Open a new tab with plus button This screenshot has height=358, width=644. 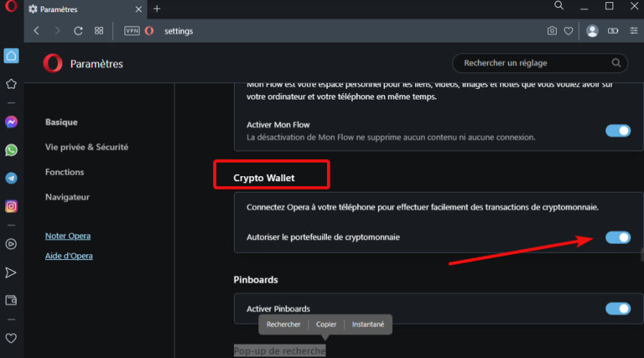click(157, 9)
